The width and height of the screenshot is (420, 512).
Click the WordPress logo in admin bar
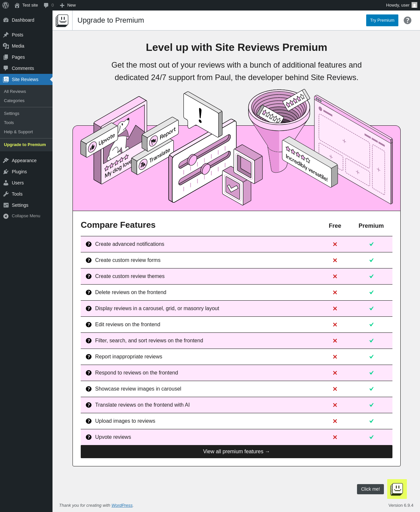[6, 5]
